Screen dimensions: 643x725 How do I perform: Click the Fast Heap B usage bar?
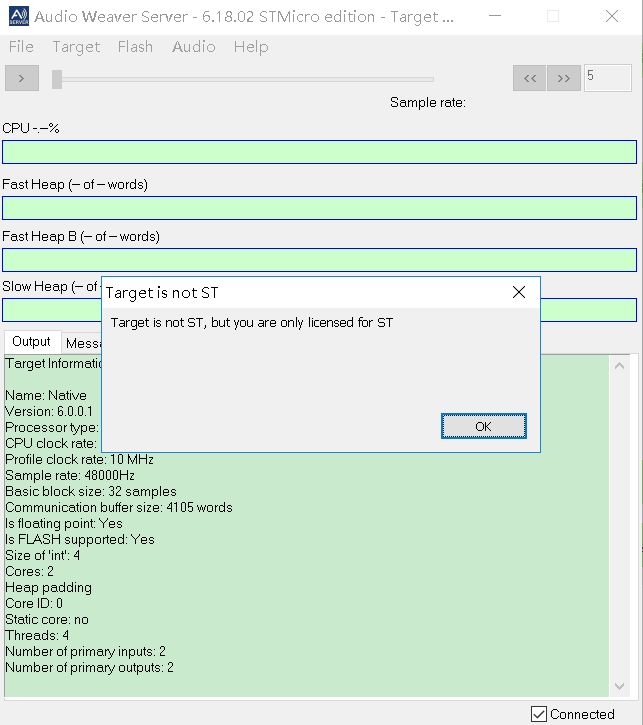319,260
